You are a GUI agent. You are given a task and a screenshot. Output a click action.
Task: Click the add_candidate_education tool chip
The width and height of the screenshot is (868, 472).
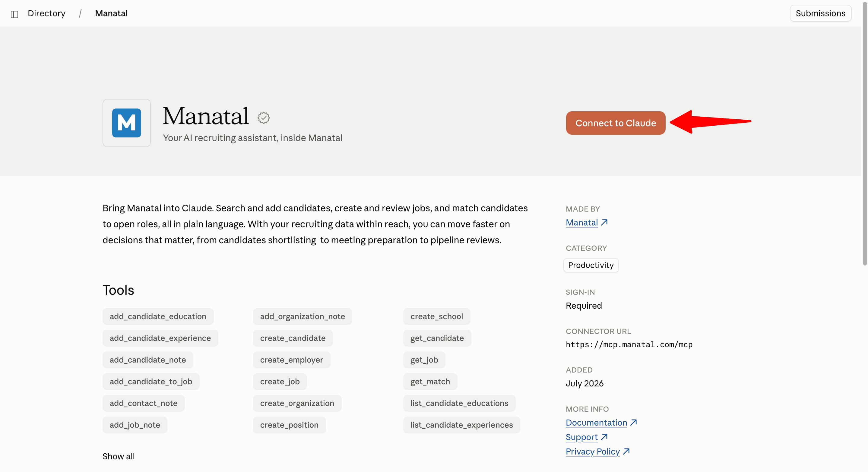pos(158,316)
